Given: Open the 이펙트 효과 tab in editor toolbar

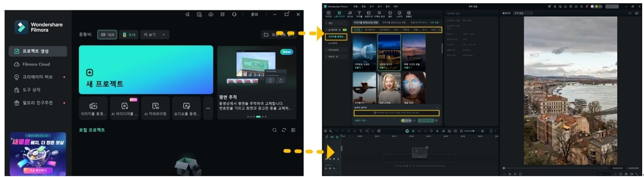Looking at the screenshot, I should (x=380, y=14).
